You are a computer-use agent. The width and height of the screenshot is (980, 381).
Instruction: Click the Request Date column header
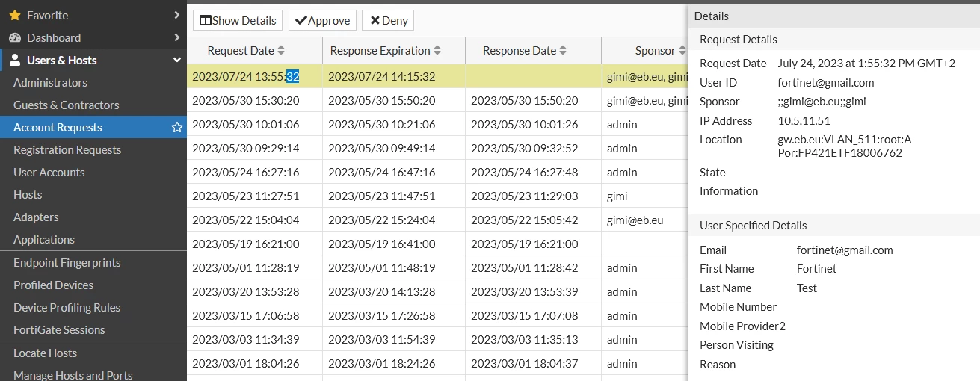pos(254,51)
